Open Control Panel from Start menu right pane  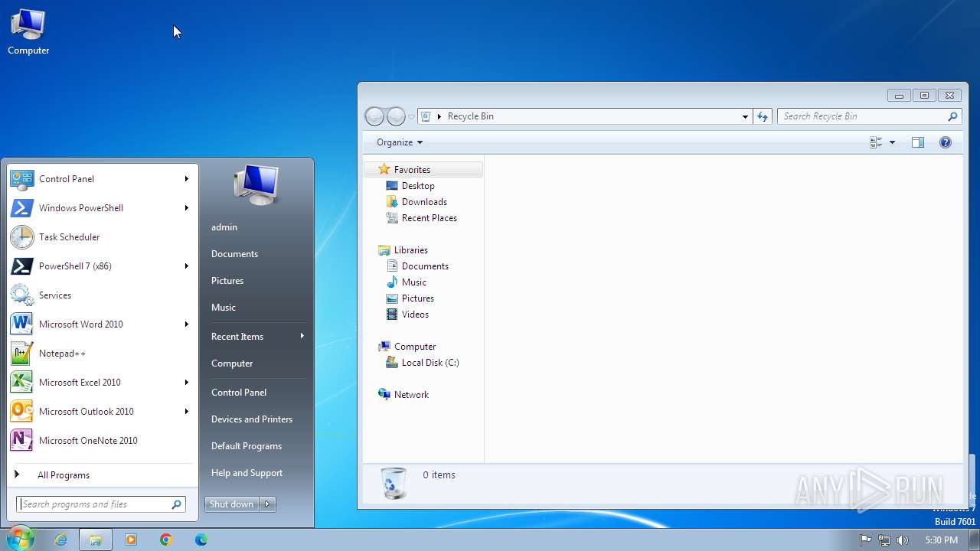pyautogui.click(x=256, y=393)
